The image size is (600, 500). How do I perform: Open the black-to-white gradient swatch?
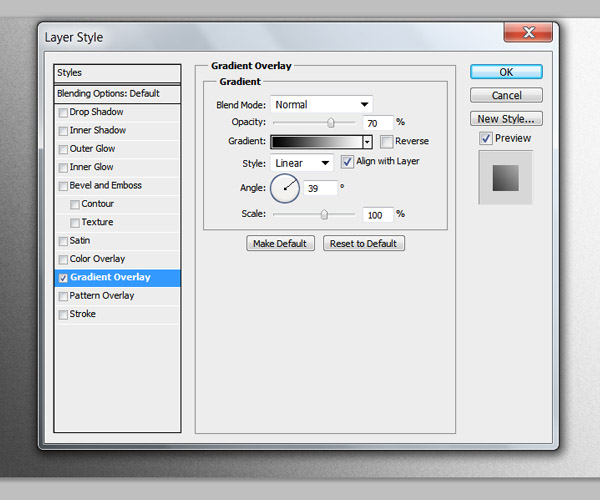(317, 142)
